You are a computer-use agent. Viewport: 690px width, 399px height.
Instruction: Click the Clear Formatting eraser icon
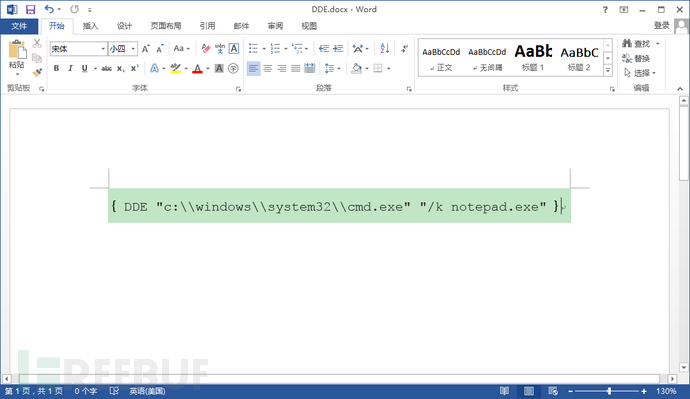coord(206,48)
